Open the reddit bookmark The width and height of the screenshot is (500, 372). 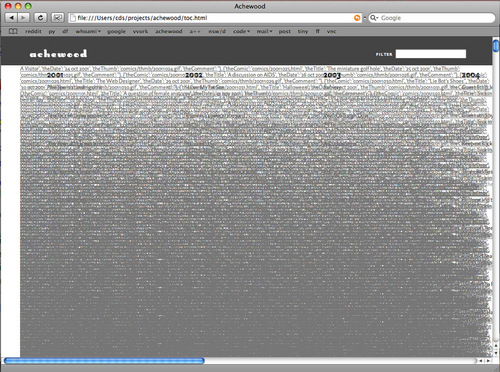(33, 31)
